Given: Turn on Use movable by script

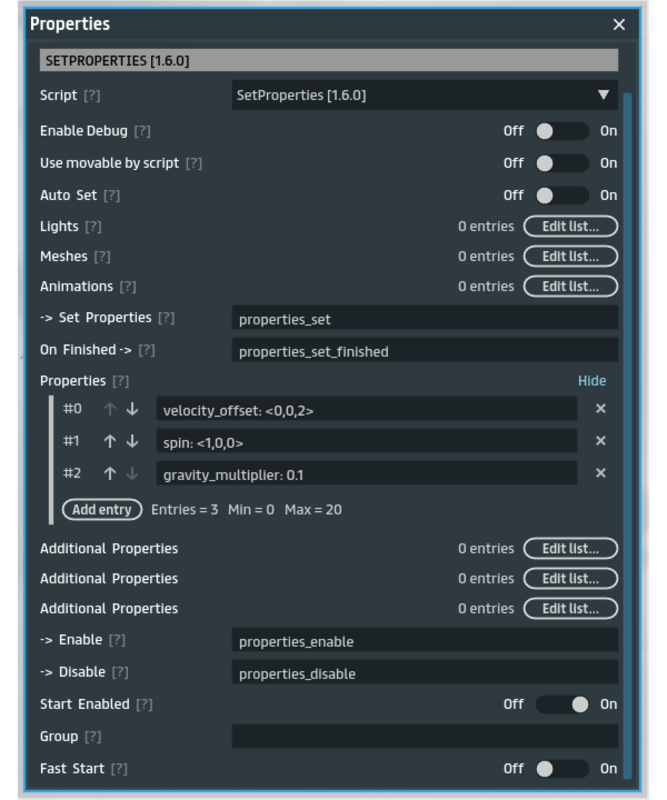Looking at the screenshot, I should click(x=560, y=163).
